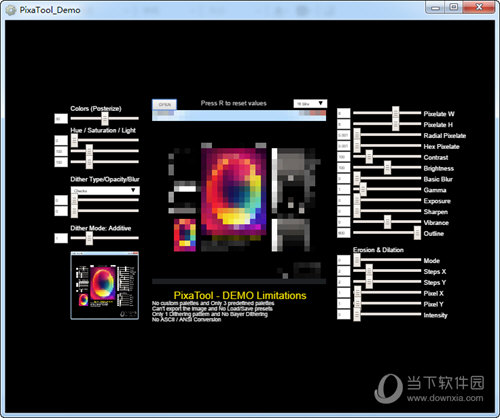Expand the Dither Type dropdown
This screenshot has width=500, height=418.
point(105,190)
